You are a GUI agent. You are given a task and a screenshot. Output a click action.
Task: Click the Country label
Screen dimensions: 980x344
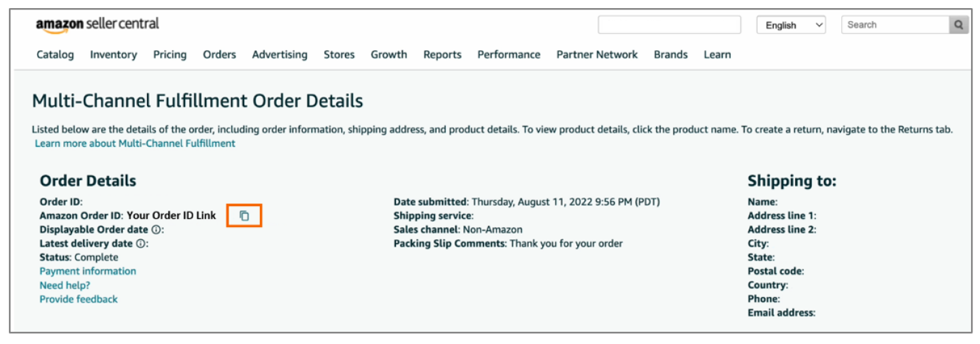pyautogui.click(x=768, y=286)
